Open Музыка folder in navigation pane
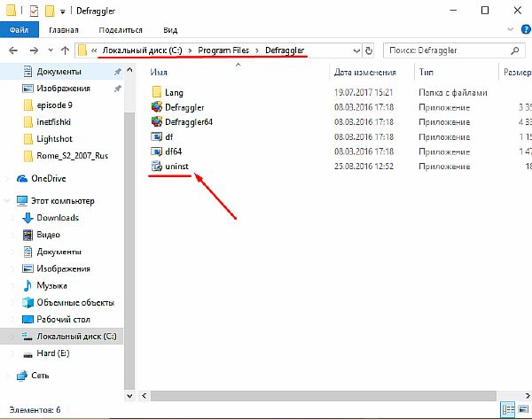This screenshot has width=532, height=419. click(51, 285)
